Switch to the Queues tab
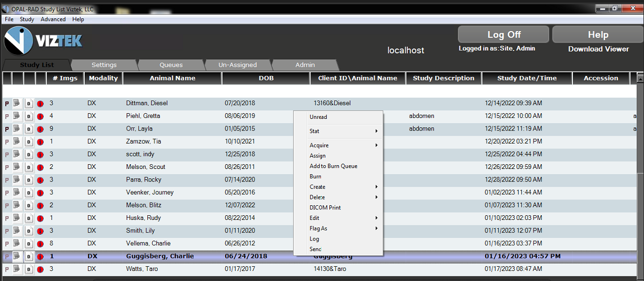 pos(171,65)
